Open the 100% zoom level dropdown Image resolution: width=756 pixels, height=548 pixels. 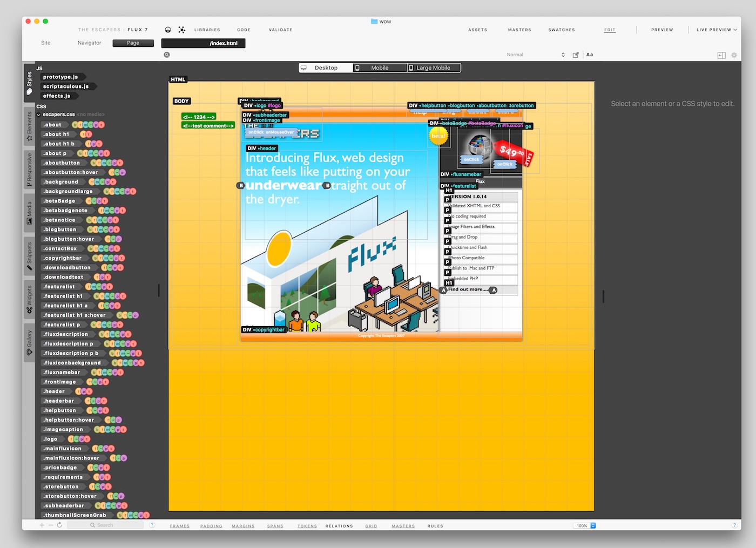coord(585,525)
